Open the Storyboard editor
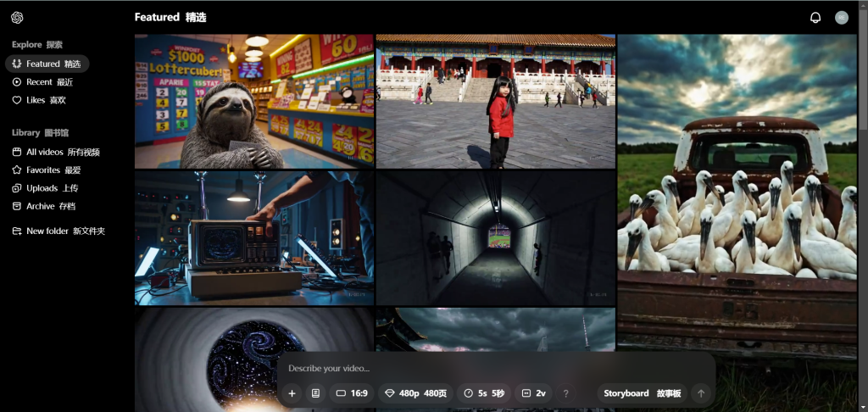Viewport: 868px width, 412px height. [x=642, y=393]
